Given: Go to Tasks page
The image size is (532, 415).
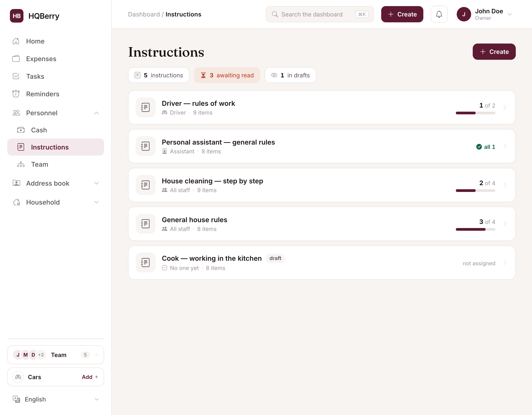Looking at the screenshot, I should pos(55,76).
